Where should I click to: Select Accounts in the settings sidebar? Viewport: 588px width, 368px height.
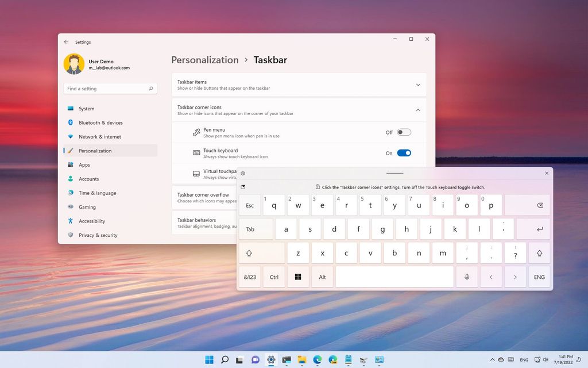coord(88,179)
